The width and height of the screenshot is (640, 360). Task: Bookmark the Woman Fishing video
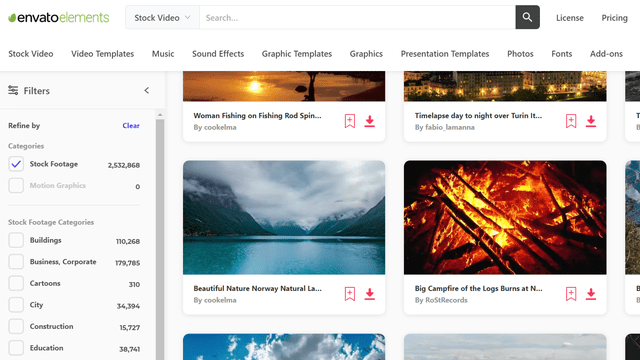(x=350, y=121)
